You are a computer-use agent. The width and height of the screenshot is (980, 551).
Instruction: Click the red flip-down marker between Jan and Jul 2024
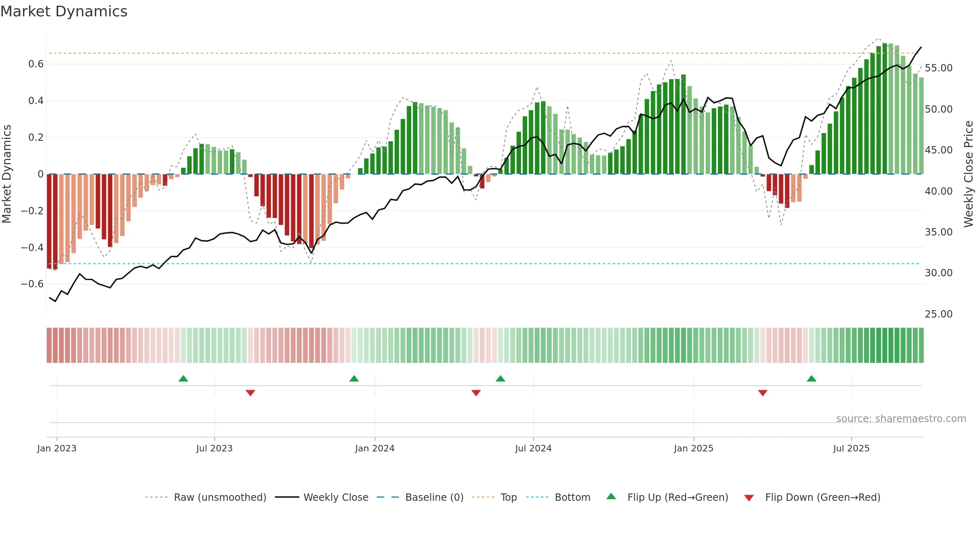click(476, 393)
